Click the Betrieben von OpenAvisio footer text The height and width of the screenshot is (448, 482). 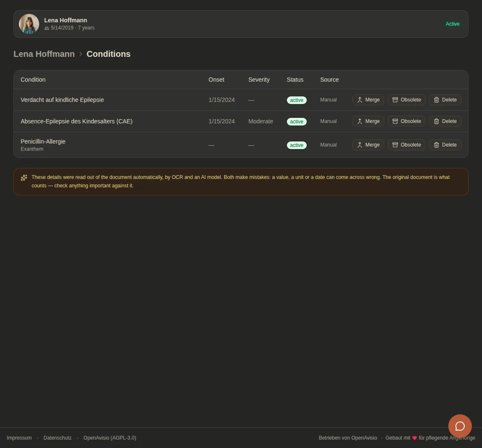point(348,438)
